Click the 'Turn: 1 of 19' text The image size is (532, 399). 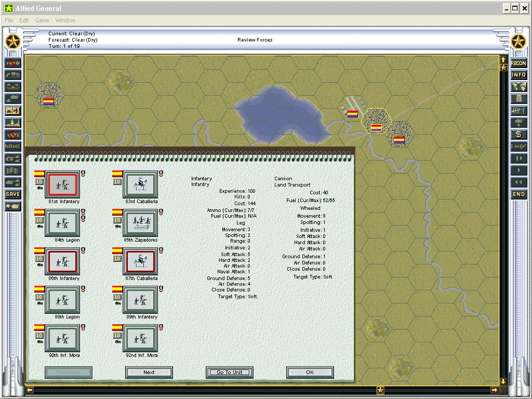64,46
